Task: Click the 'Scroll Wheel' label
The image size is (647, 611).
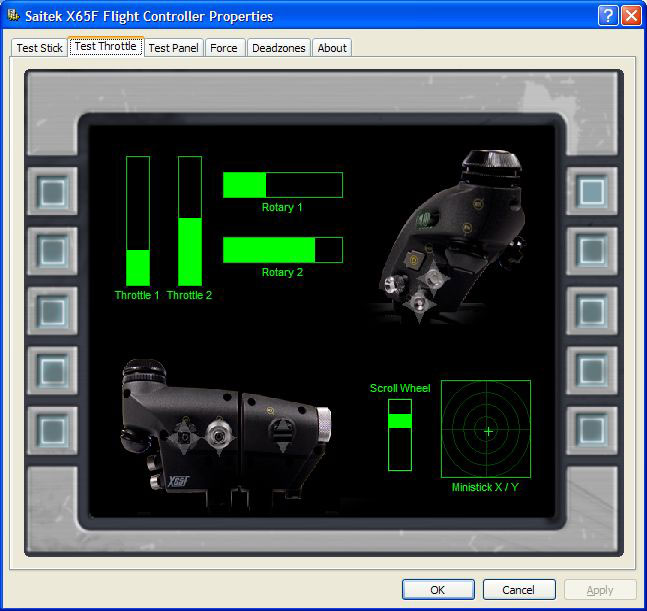Action: pyautogui.click(x=400, y=388)
